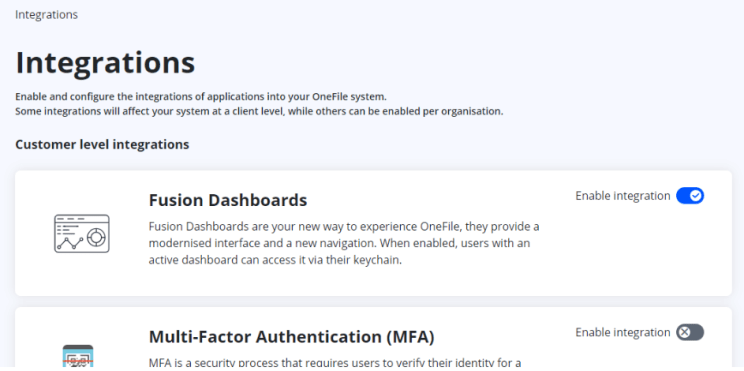
Task: Disable the Fusion Dashboards integration toggle
Action: [x=690, y=196]
